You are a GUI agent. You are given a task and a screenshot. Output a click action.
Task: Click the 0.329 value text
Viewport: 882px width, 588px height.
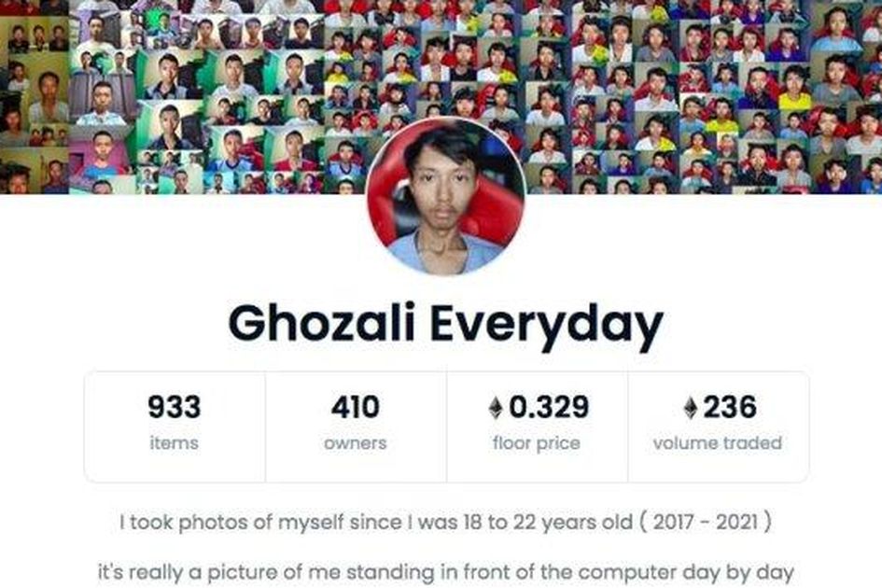pyautogui.click(x=549, y=407)
